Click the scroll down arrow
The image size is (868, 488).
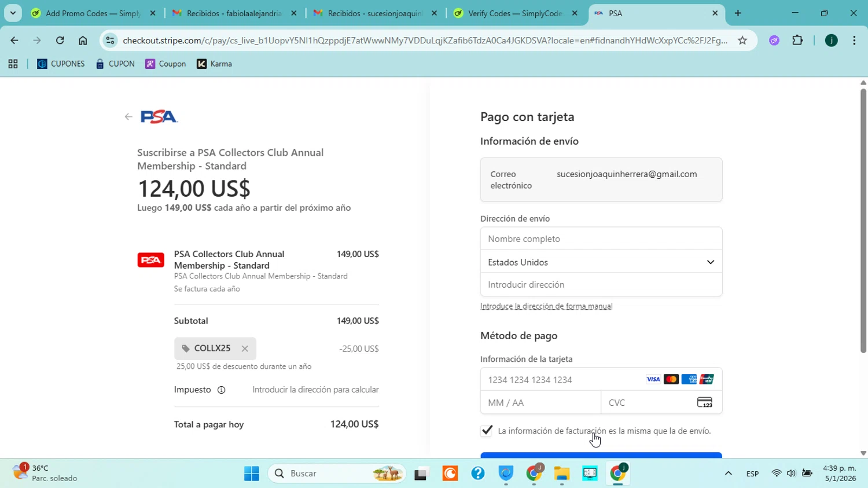(863, 454)
